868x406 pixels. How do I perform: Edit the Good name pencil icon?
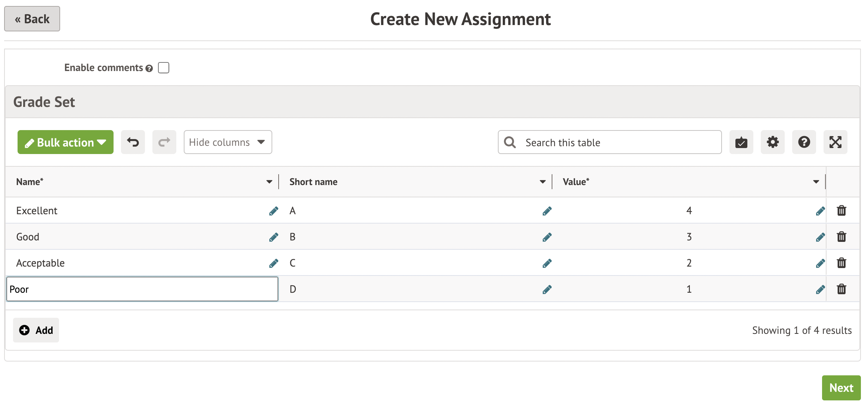273,237
